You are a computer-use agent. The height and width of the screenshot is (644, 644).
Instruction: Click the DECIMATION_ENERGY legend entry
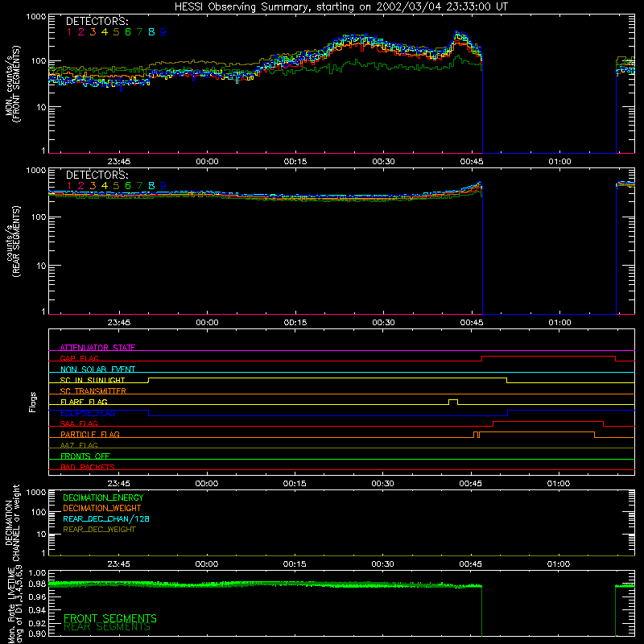coord(103,497)
